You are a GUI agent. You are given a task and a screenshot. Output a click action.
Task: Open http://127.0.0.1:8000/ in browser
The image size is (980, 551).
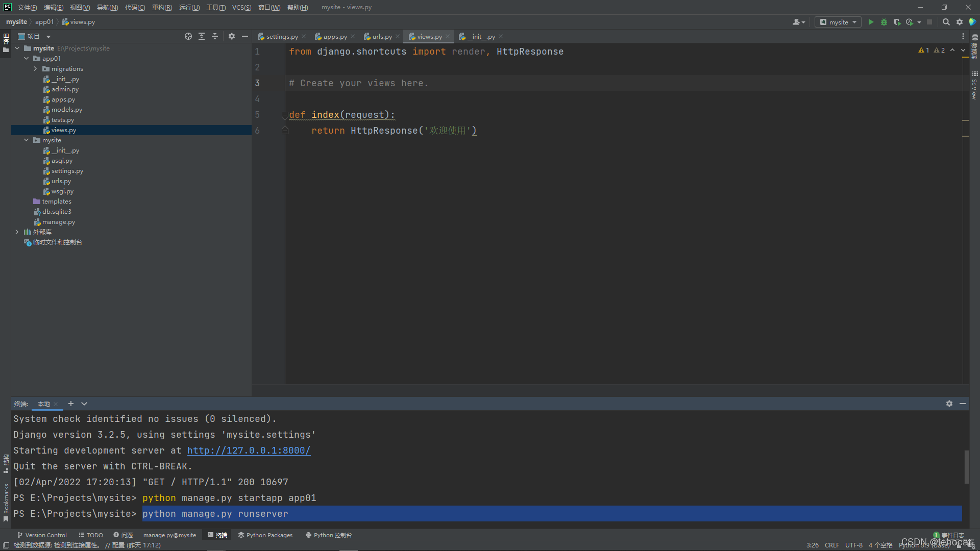pos(249,450)
